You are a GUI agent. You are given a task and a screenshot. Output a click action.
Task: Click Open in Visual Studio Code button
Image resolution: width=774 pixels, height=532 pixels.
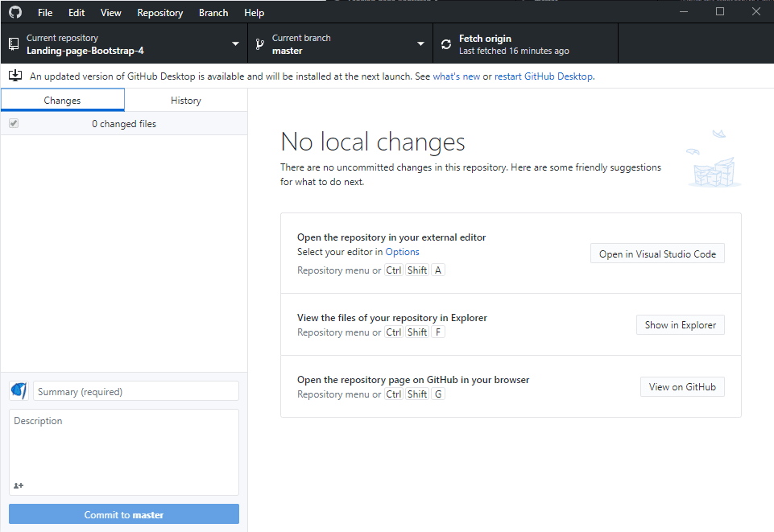pos(657,254)
